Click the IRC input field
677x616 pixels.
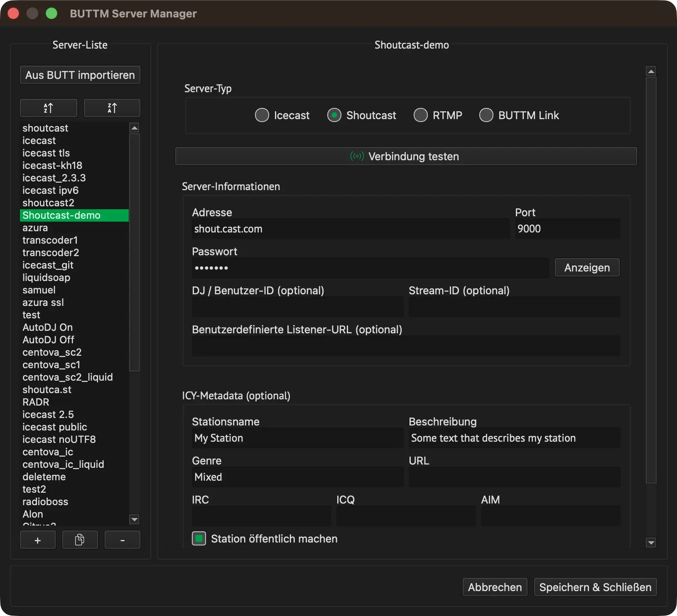[262, 516]
